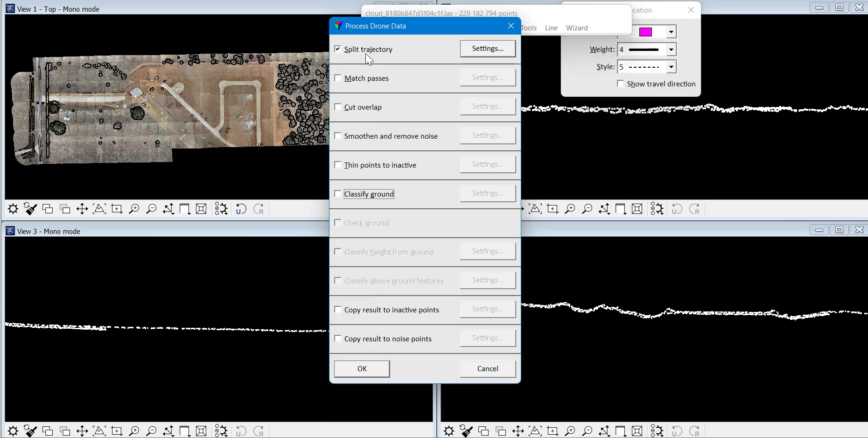The width and height of the screenshot is (868, 438).
Task: Zoom In in the bottom-right view toolbar
Action: click(570, 431)
